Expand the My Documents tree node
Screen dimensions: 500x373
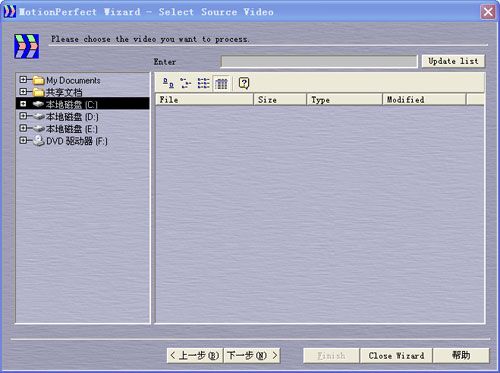click(23, 80)
